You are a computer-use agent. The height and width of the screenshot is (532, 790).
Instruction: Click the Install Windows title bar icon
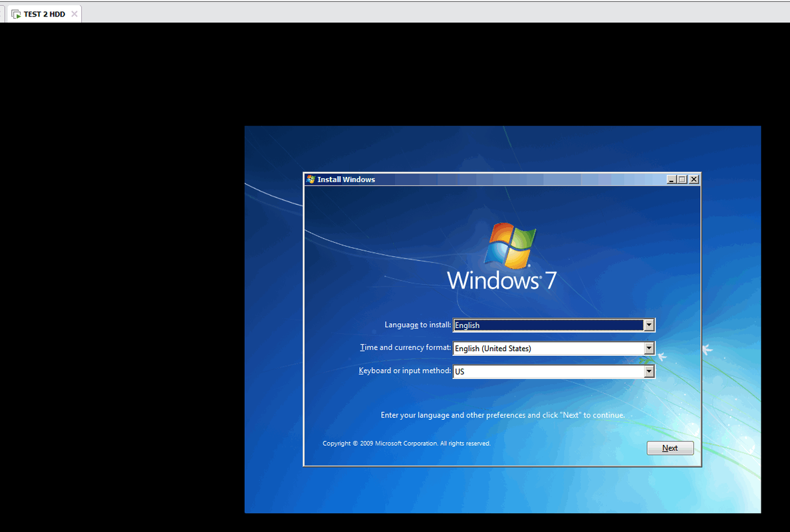[x=311, y=180]
